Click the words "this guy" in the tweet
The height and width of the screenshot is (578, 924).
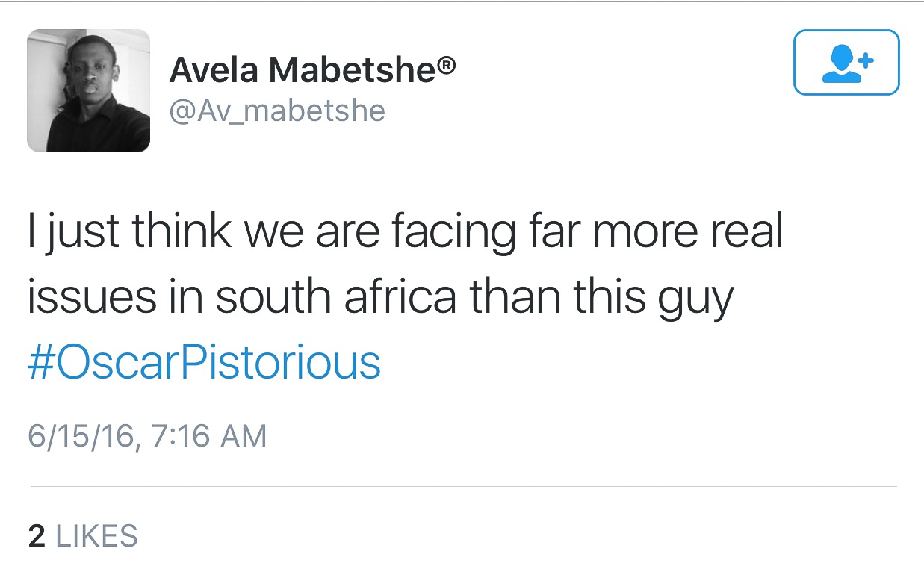click(x=654, y=296)
